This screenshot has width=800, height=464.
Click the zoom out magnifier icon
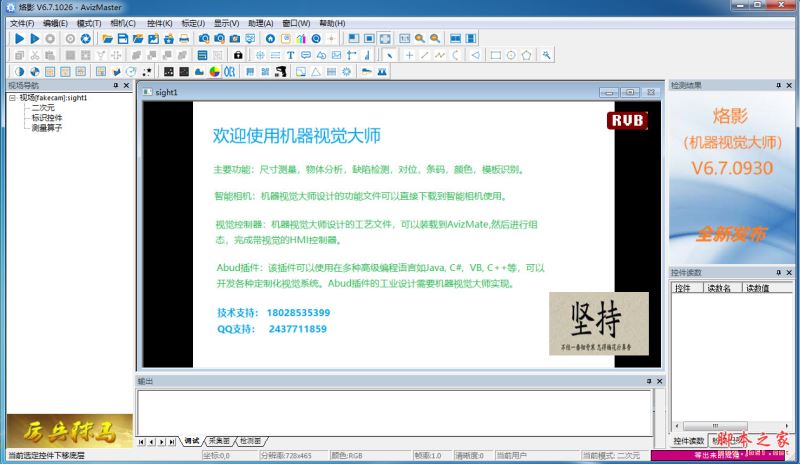click(x=435, y=38)
